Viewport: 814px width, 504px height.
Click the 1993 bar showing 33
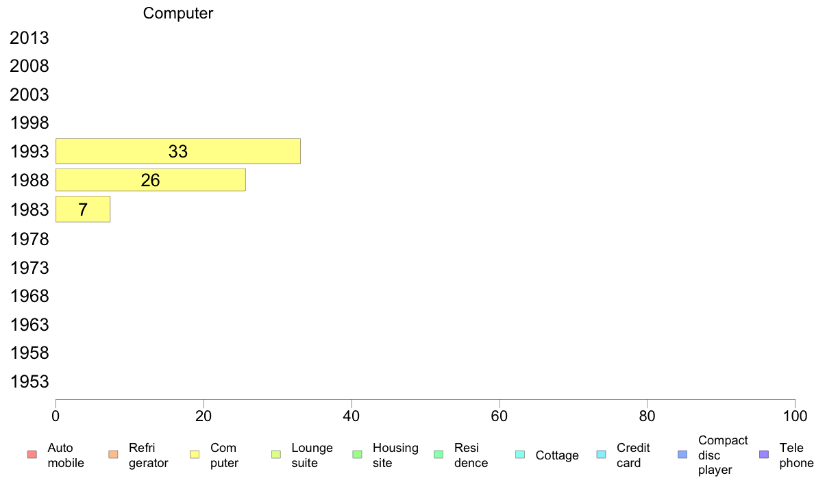click(x=178, y=151)
